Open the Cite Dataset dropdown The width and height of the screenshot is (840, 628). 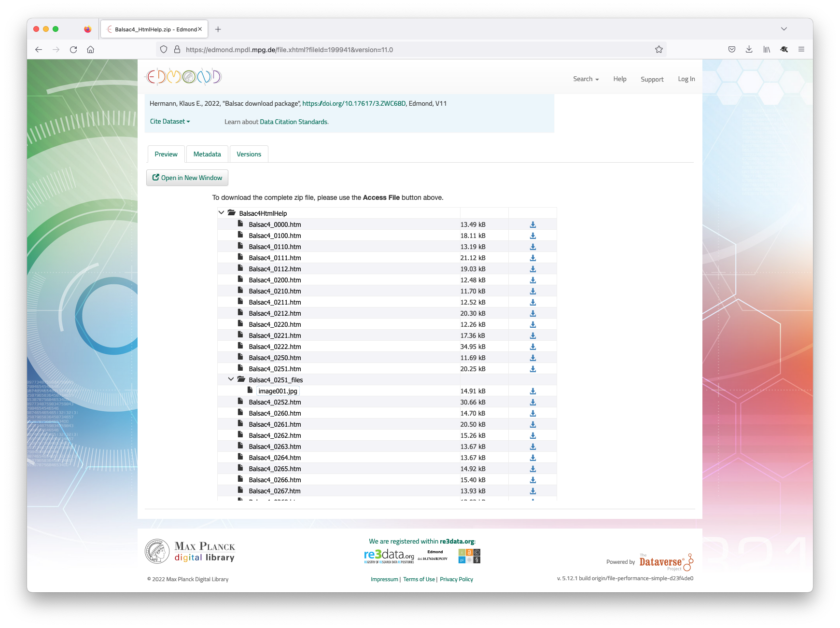[x=169, y=121]
